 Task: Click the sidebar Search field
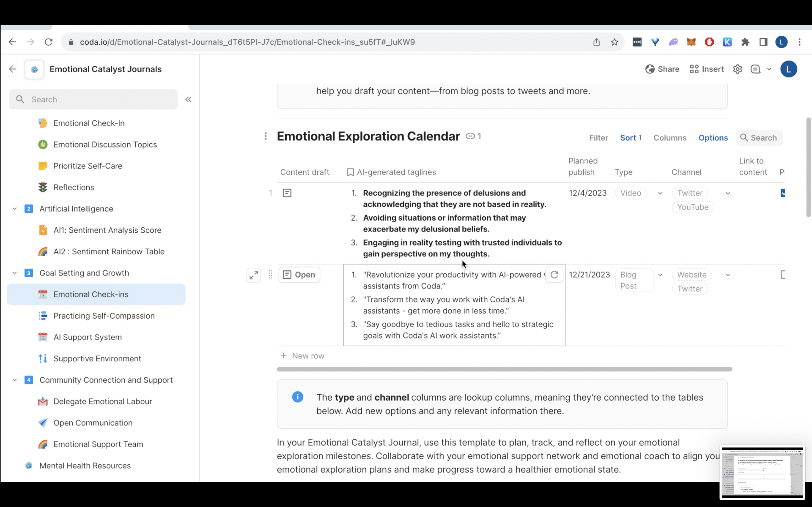click(93, 100)
